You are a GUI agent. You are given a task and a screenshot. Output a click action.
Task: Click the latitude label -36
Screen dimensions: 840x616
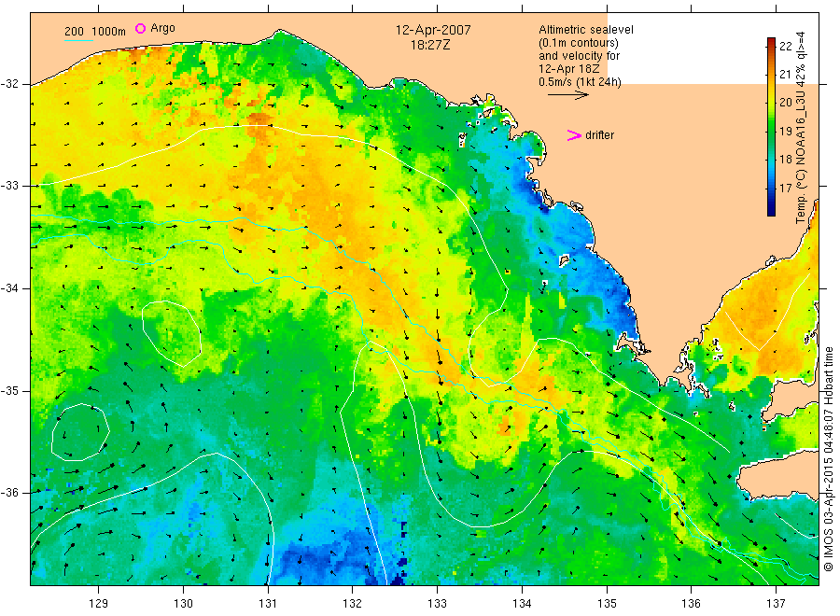[x=10, y=493]
